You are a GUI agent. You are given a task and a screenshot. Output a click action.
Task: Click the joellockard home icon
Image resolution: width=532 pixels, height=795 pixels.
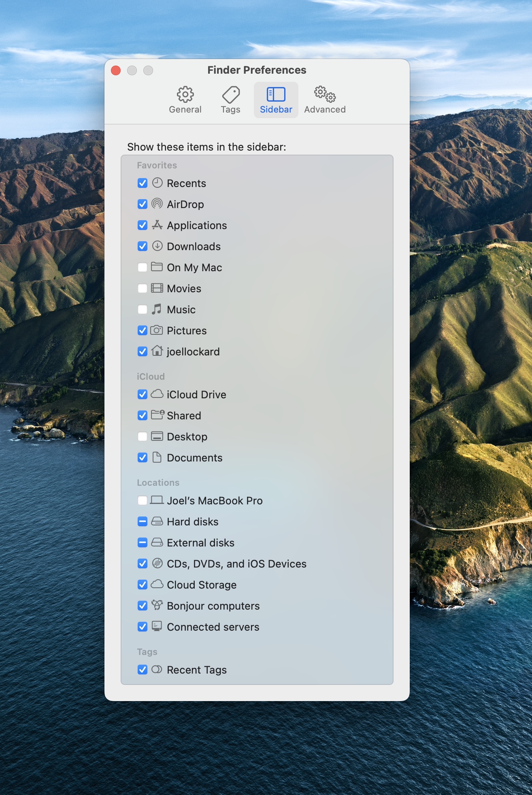pyautogui.click(x=157, y=351)
